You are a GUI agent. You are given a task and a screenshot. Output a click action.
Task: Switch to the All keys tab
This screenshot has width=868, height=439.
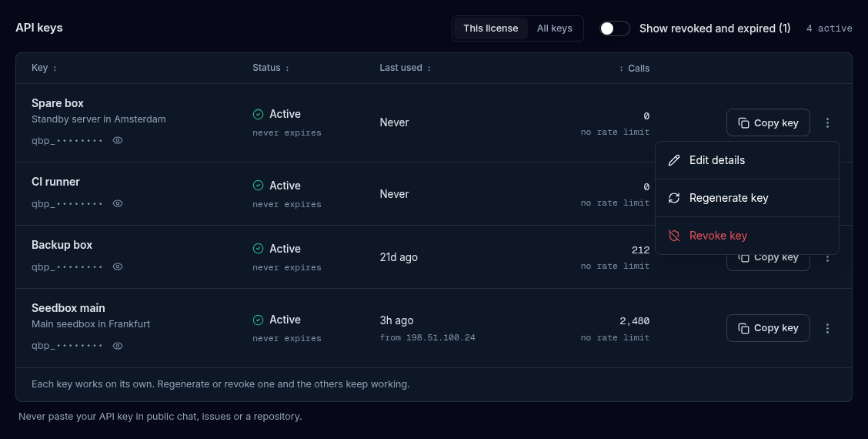pyautogui.click(x=554, y=28)
